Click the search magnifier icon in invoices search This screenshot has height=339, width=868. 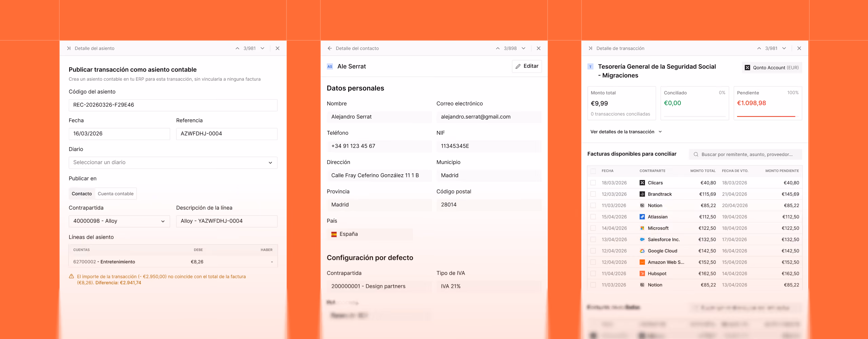[696, 155]
